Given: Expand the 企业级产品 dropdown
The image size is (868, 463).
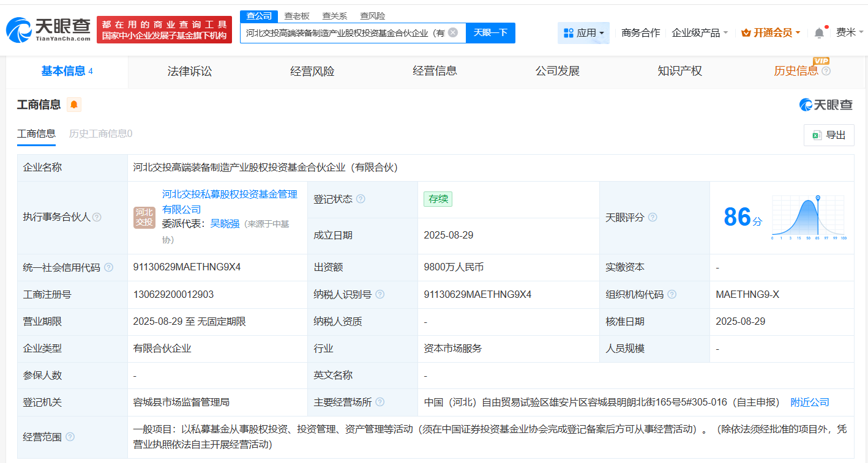Looking at the screenshot, I should [699, 32].
